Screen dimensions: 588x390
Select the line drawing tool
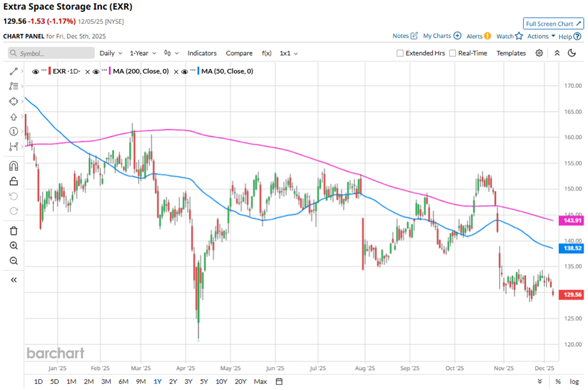click(14, 71)
